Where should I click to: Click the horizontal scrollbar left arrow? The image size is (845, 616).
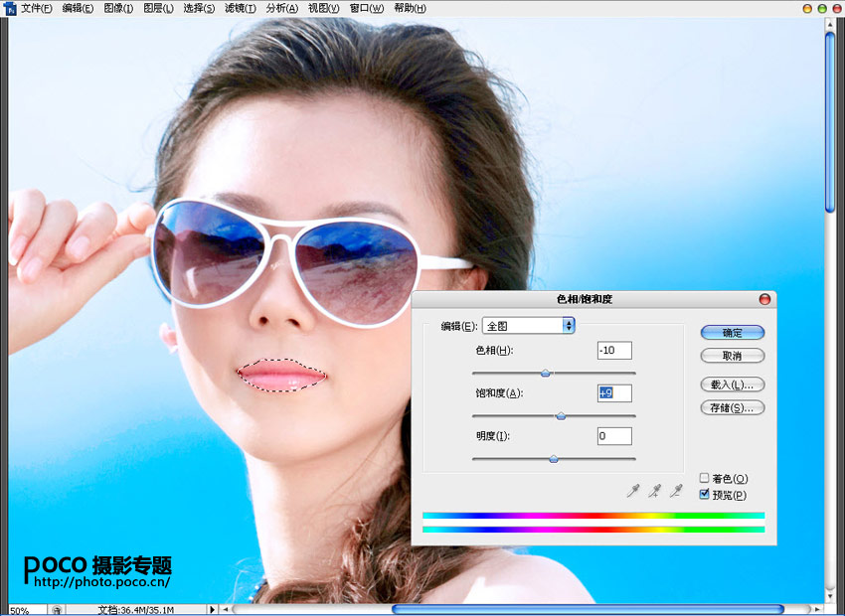pos(224,609)
